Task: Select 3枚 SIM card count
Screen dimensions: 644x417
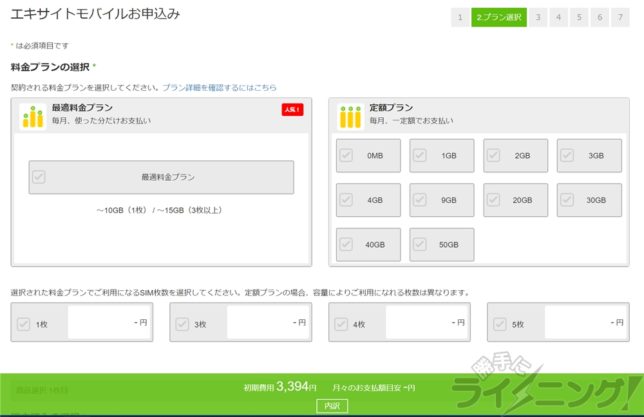Action: (241, 322)
